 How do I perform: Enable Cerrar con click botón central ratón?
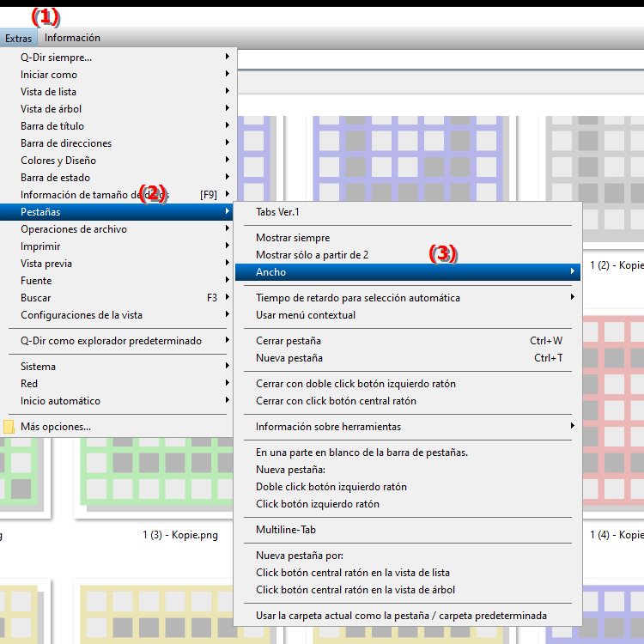coord(336,401)
